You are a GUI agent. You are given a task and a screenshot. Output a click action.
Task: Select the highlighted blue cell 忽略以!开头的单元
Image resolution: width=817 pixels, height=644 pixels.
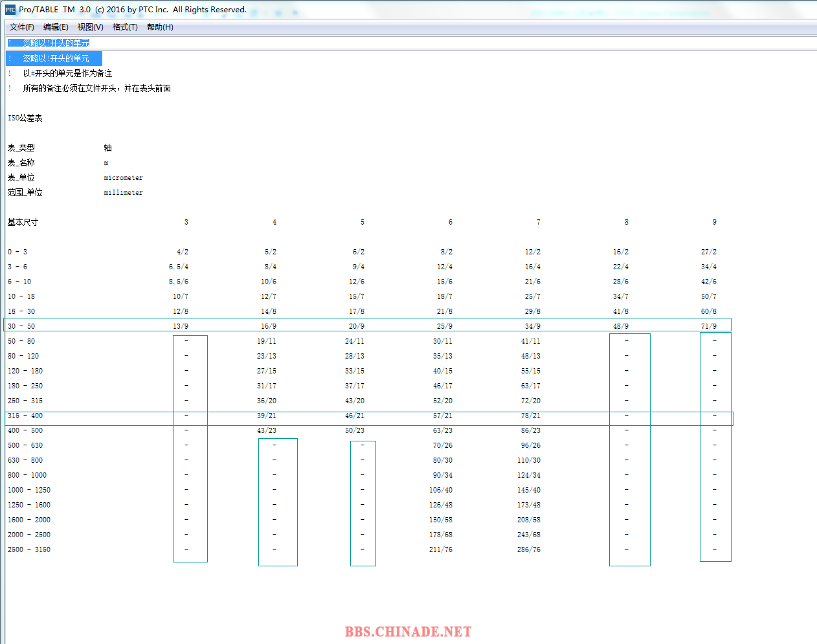coord(56,58)
